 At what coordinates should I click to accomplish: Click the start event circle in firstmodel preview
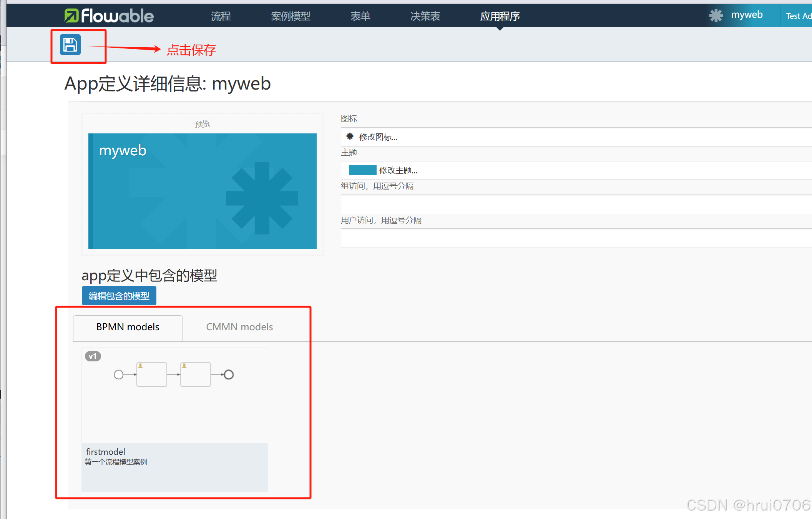coord(118,374)
